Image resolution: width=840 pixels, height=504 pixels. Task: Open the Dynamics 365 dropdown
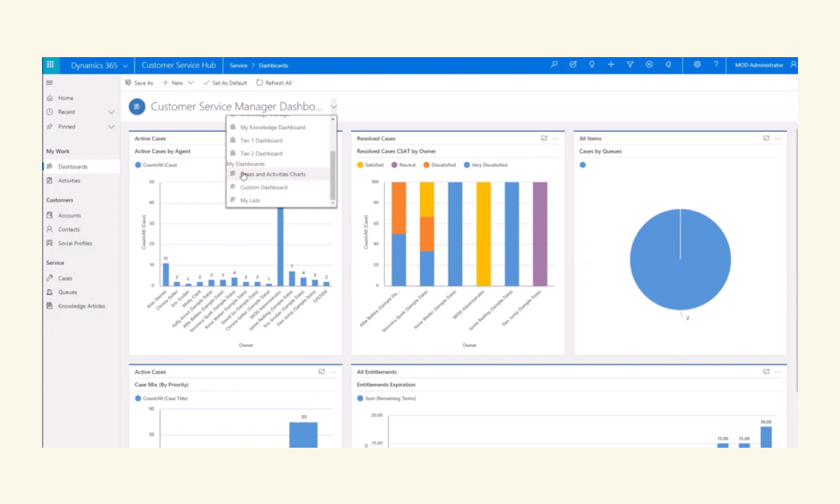click(125, 66)
